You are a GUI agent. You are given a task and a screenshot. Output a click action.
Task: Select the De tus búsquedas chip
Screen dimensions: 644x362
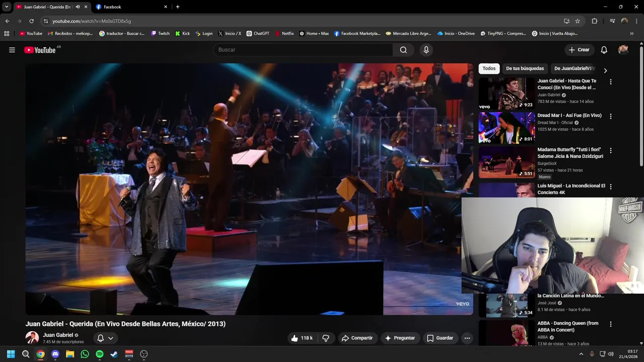525,68
